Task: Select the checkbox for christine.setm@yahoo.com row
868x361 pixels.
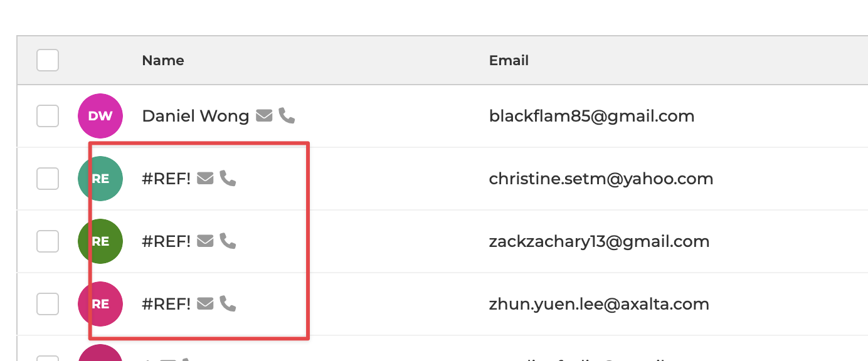Action: (x=48, y=179)
